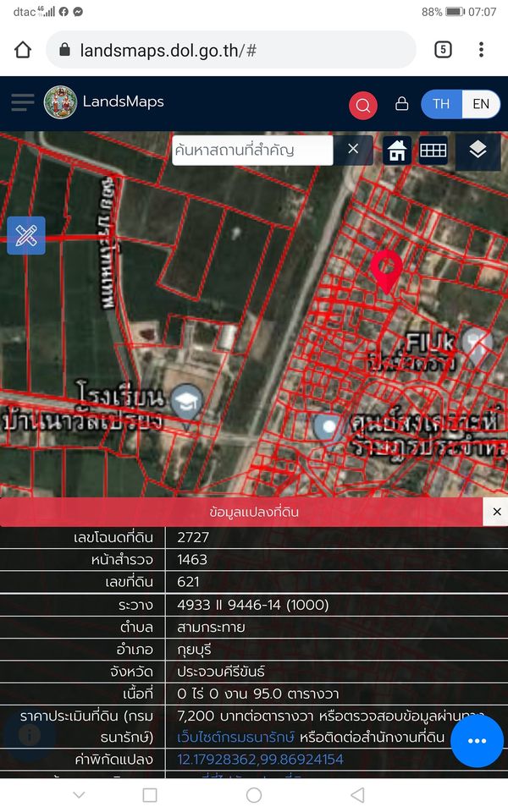This screenshot has height=812, width=508.
Task: Click the padlock login icon
Action: coord(401,103)
